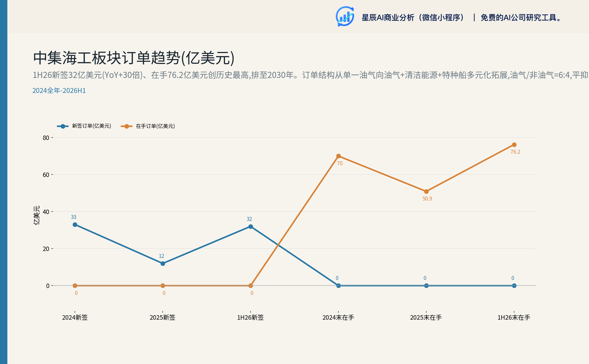
Task: Click the orange data point labeled 50.9
Action: pos(426,191)
